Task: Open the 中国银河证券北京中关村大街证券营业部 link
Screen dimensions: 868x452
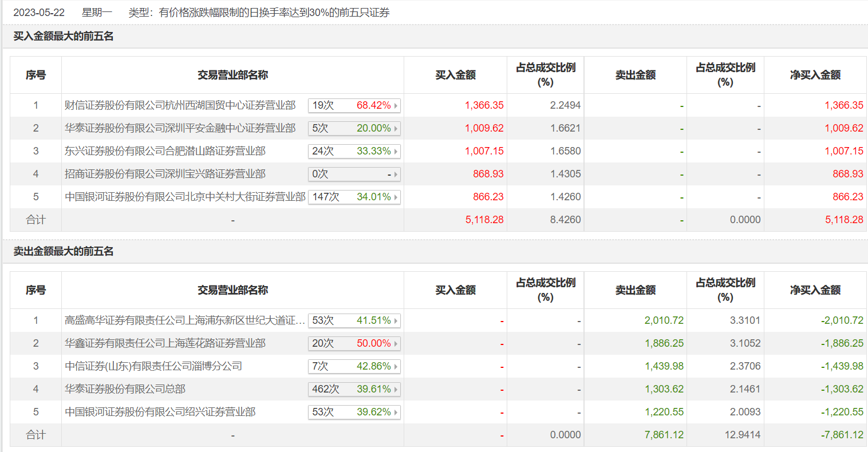Action: click(185, 197)
